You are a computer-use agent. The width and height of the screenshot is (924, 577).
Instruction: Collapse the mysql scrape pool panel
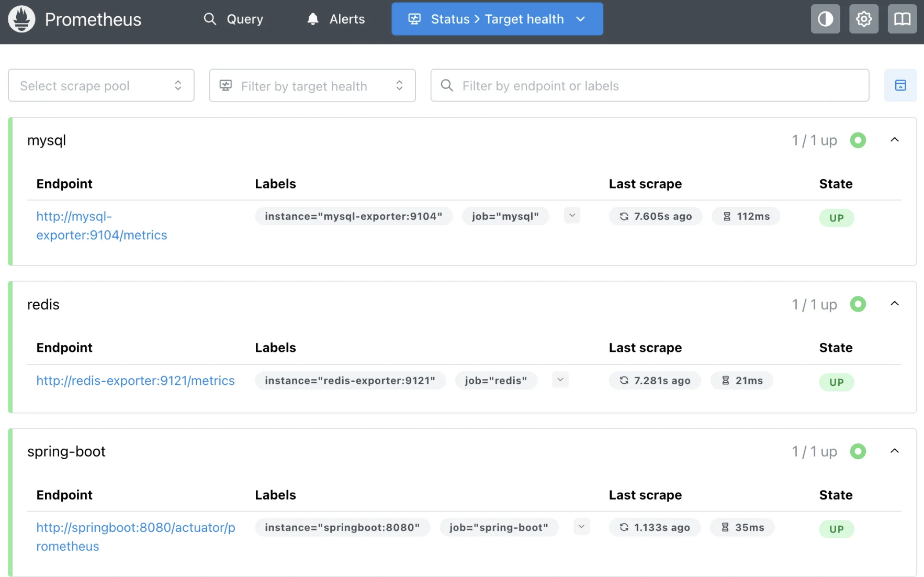[894, 140]
